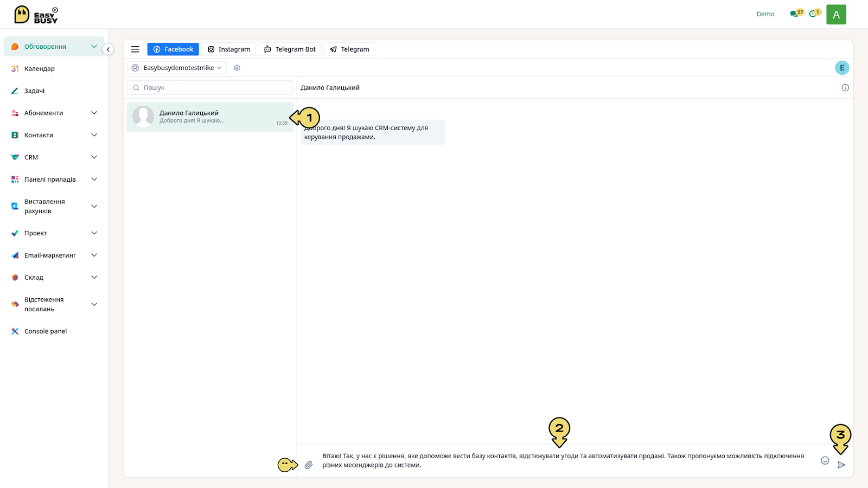868x488 pixels.
Task: Click the Данило Галицький chat header name
Action: pos(330,88)
